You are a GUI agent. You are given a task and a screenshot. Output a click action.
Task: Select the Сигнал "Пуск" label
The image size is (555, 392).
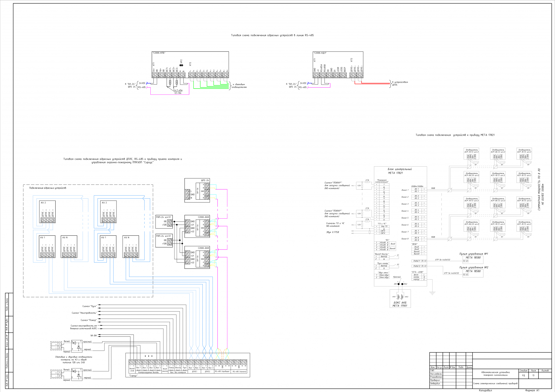pyautogui.click(x=90, y=306)
